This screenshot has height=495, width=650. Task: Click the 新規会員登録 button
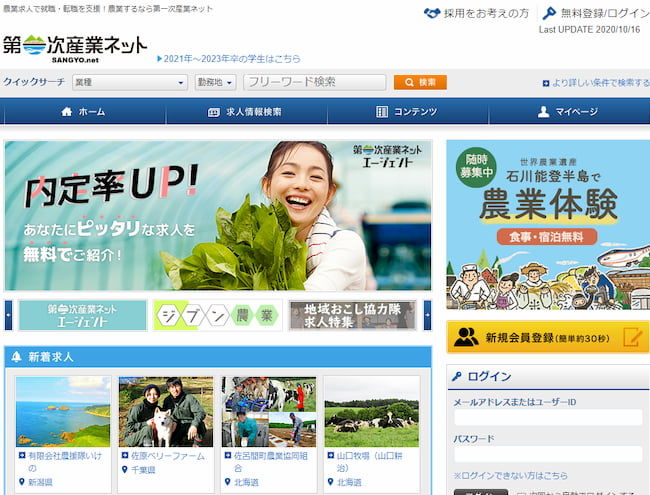click(548, 337)
